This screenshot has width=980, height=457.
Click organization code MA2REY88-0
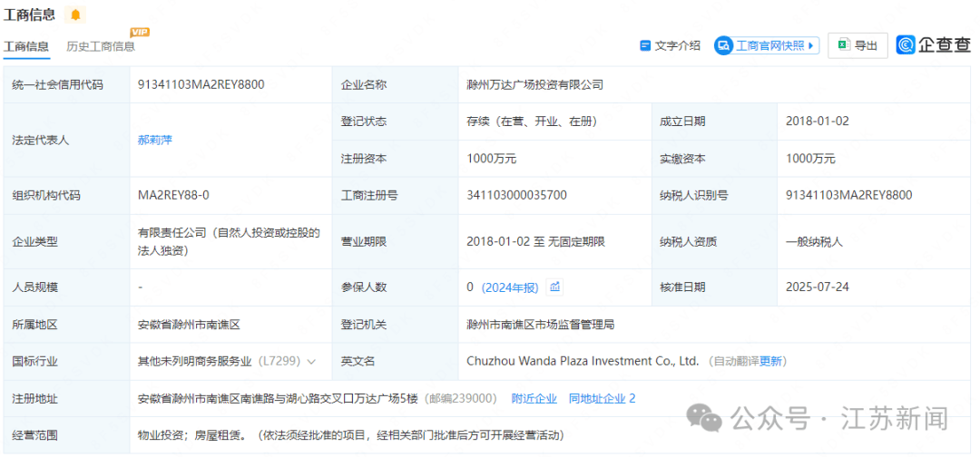point(173,196)
